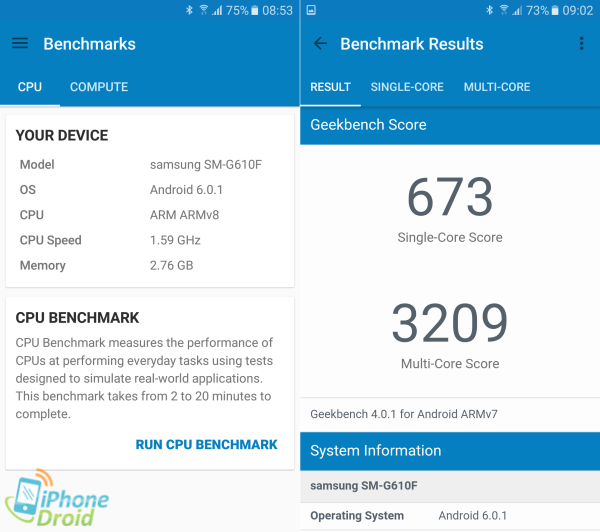Tap the 3209 multi-core score
The width and height of the screenshot is (600, 532).
point(450,323)
